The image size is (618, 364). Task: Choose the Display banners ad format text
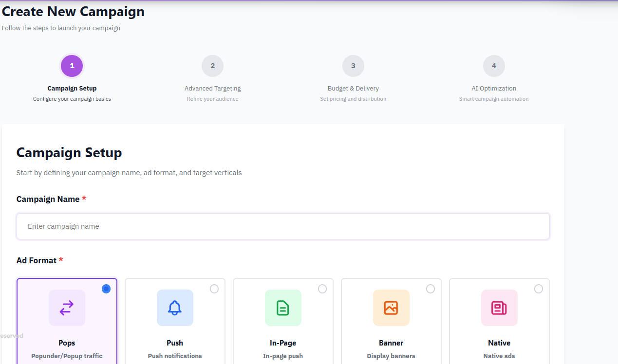pyautogui.click(x=391, y=356)
